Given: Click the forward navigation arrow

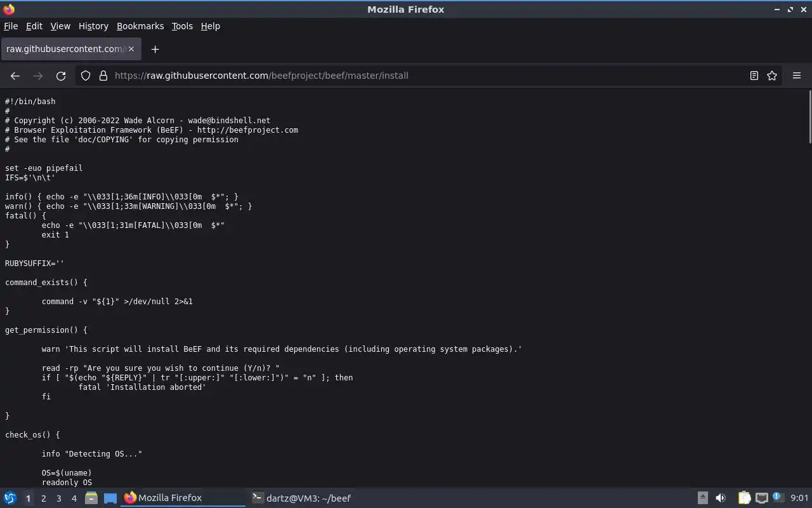Looking at the screenshot, I should (x=38, y=76).
